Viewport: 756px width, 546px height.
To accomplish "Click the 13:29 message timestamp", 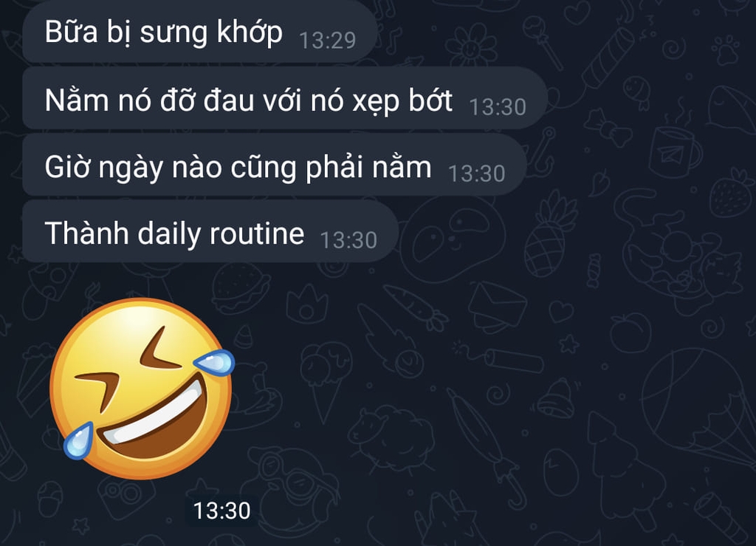I will click(327, 40).
